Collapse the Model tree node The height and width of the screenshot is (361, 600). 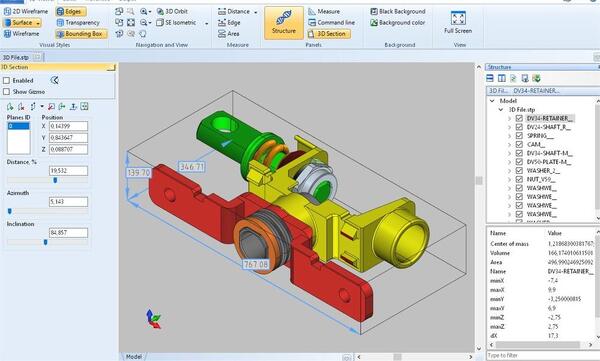pyautogui.click(x=492, y=101)
